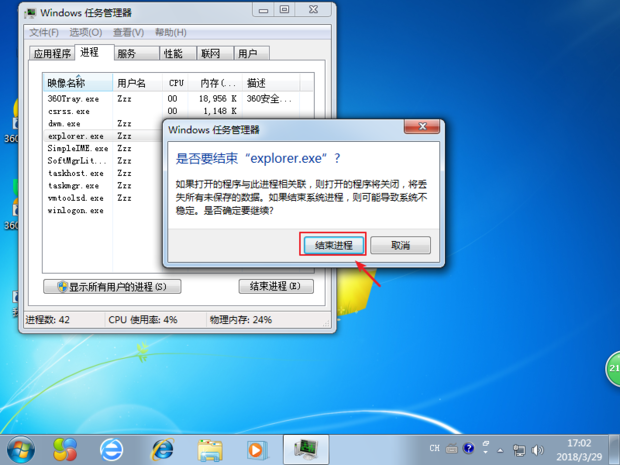Open the 文件(F) menu

point(44,32)
